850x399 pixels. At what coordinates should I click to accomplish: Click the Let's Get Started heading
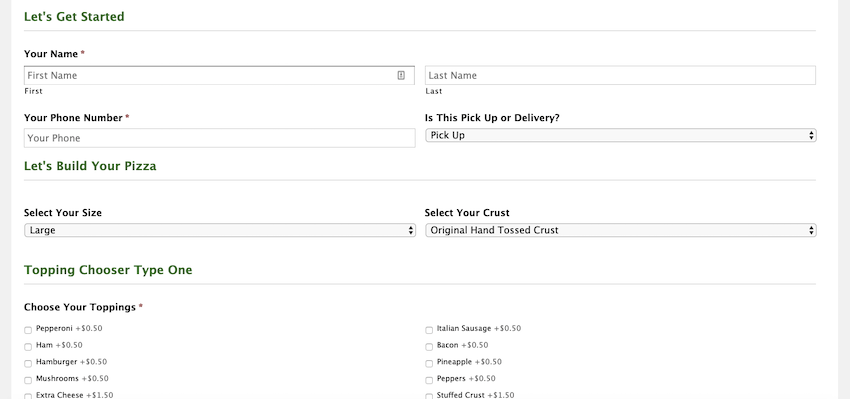coord(74,17)
